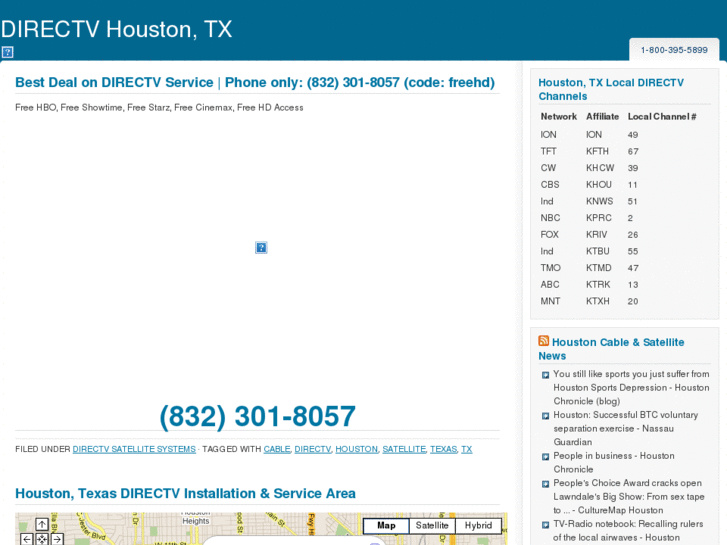Click the KHCW affiliate cell
The image size is (727, 545).
(600, 168)
